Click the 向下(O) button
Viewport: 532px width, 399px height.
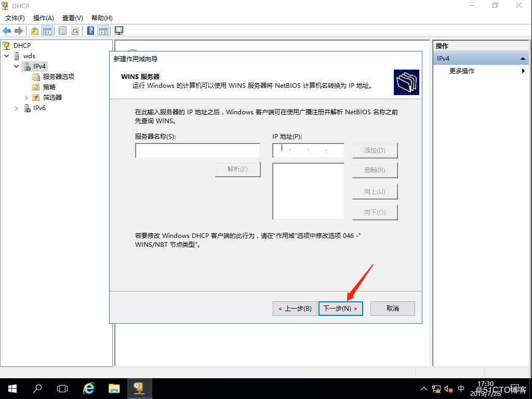coord(375,212)
